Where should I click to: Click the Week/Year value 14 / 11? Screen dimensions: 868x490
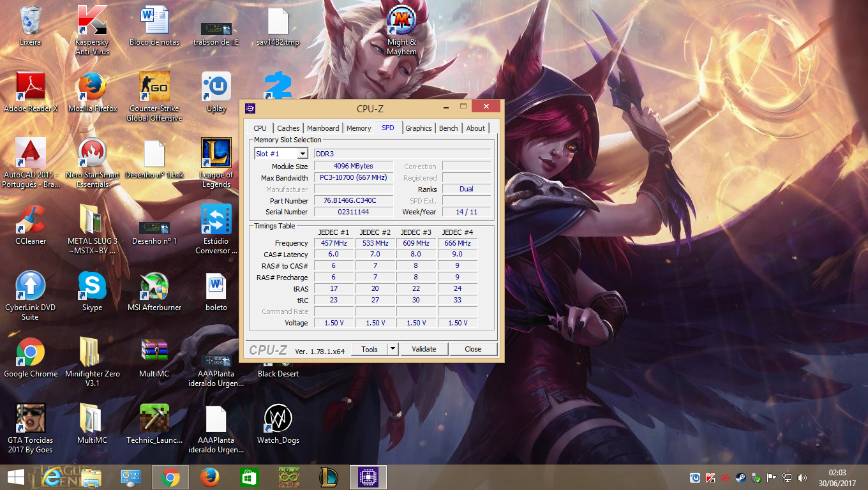[467, 212]
